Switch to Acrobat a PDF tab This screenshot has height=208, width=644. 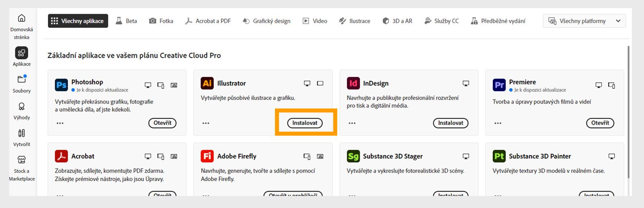208,21
